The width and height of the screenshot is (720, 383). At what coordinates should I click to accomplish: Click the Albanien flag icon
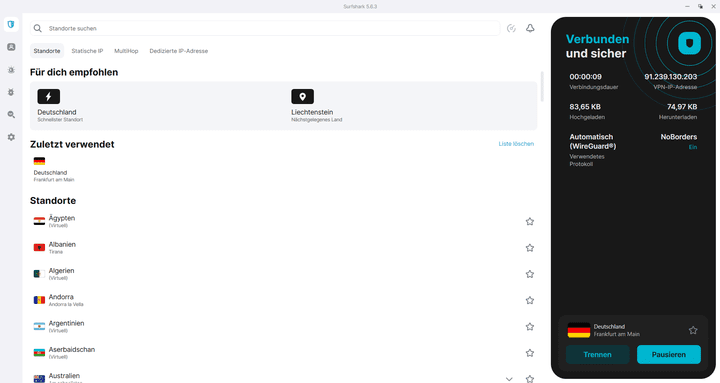click(39, 248)
